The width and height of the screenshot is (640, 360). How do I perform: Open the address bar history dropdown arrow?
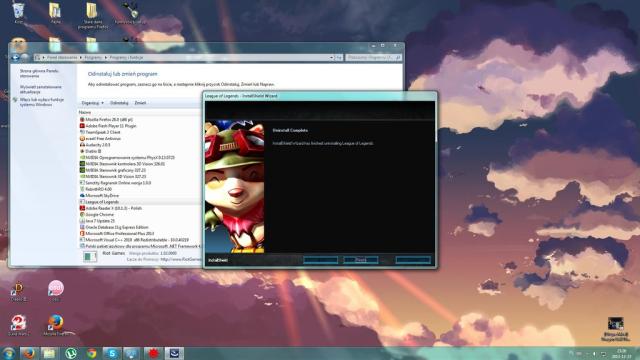tap(331, 58)
